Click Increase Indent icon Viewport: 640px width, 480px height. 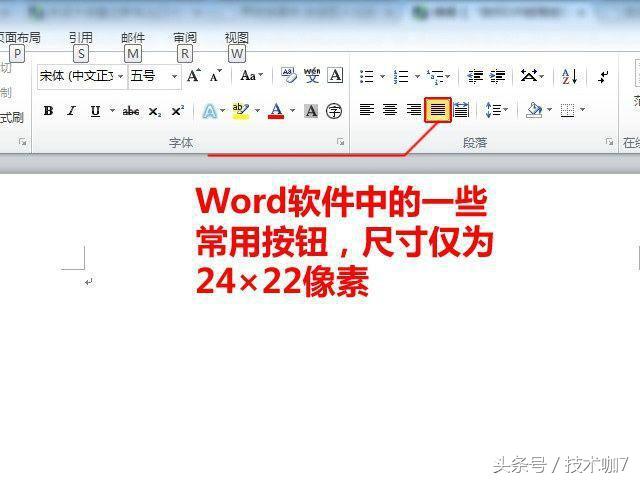[x=498, y=76]
